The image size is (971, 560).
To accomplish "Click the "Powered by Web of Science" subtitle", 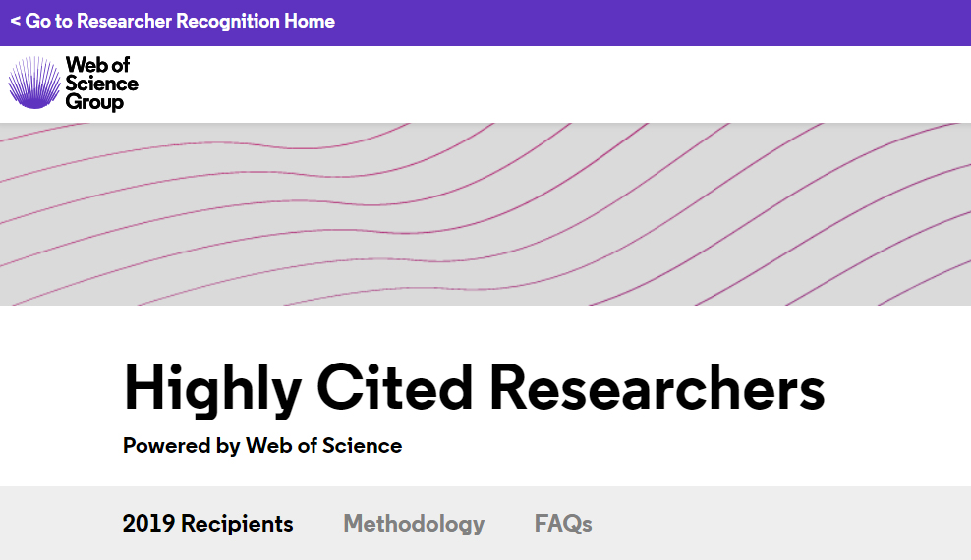I will pyautogui.click(x=262, y=445).
